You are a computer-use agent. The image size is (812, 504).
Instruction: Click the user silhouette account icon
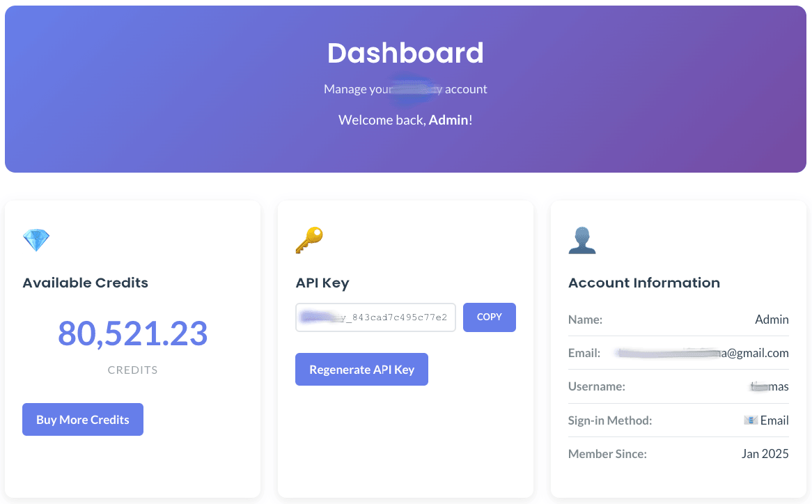[582, 240]
